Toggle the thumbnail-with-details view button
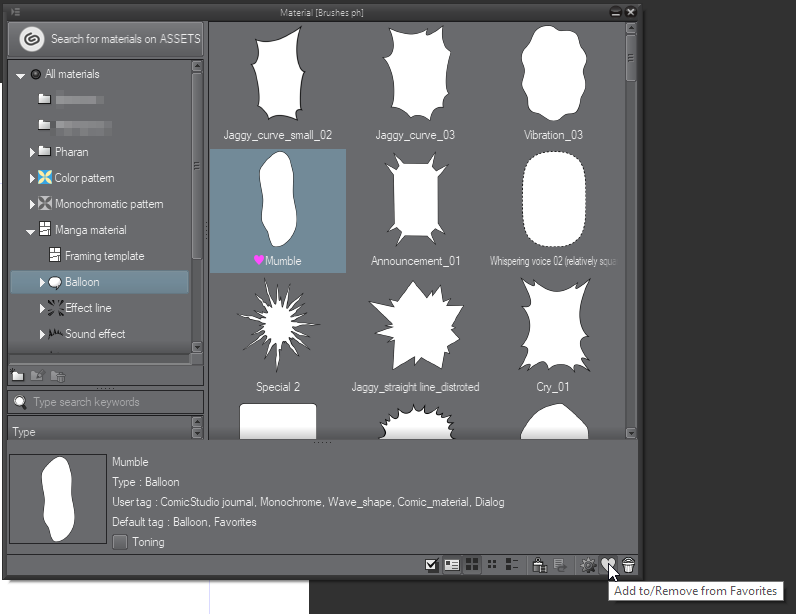The height and width of the screenshot is (614, 796). [x=452, y=565]
